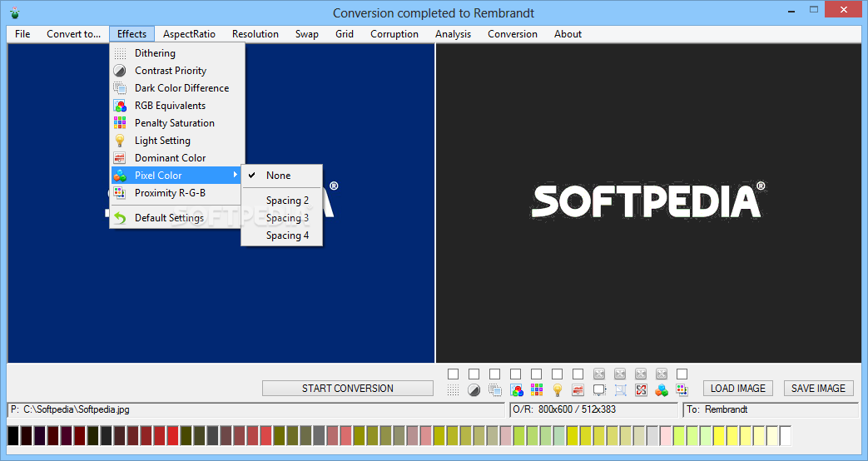Choose Dominant Color in the Effects menu

point(177,158)
